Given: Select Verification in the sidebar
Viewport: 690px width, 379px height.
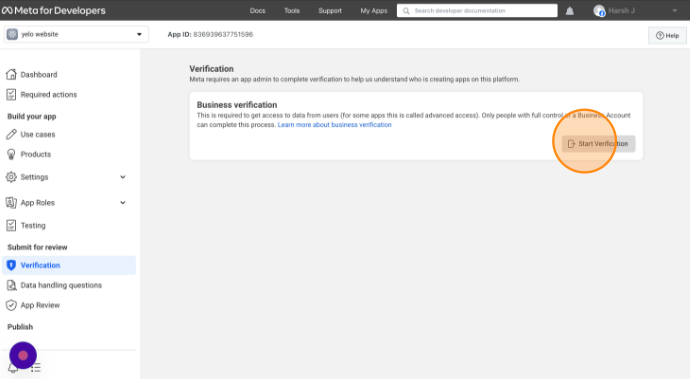Looking at the screenshot, I should pyautogui.click(x=69, y=265).
